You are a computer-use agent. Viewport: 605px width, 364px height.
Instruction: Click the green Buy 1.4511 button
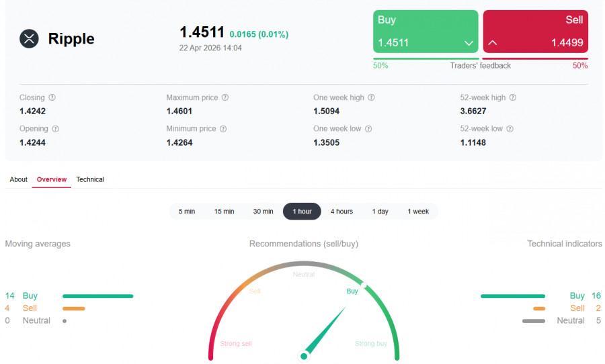tap(426, 32)
